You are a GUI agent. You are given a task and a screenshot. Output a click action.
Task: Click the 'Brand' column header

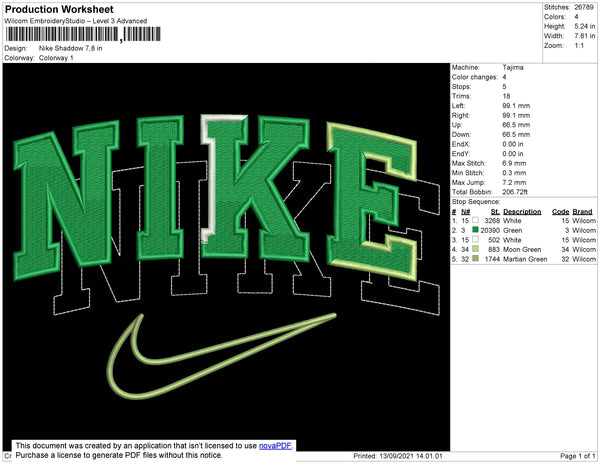pos(582,212)
